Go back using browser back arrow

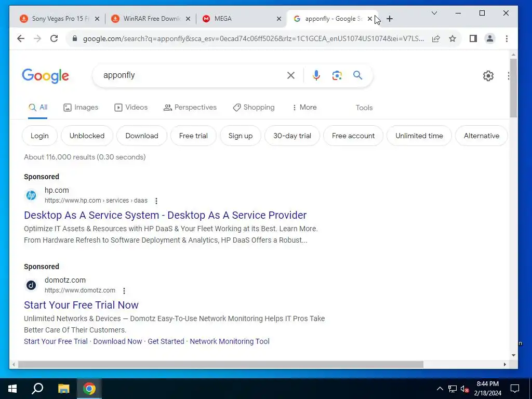21,38
